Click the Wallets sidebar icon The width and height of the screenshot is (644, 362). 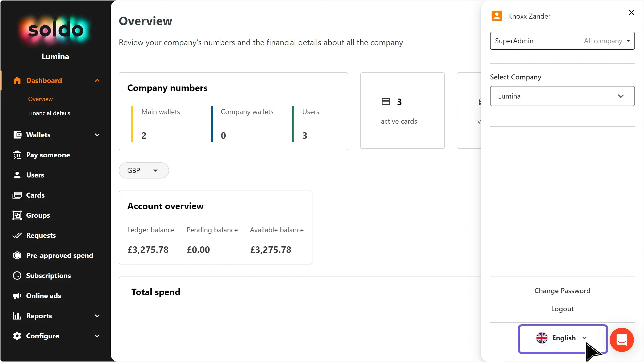pos(17,135)
